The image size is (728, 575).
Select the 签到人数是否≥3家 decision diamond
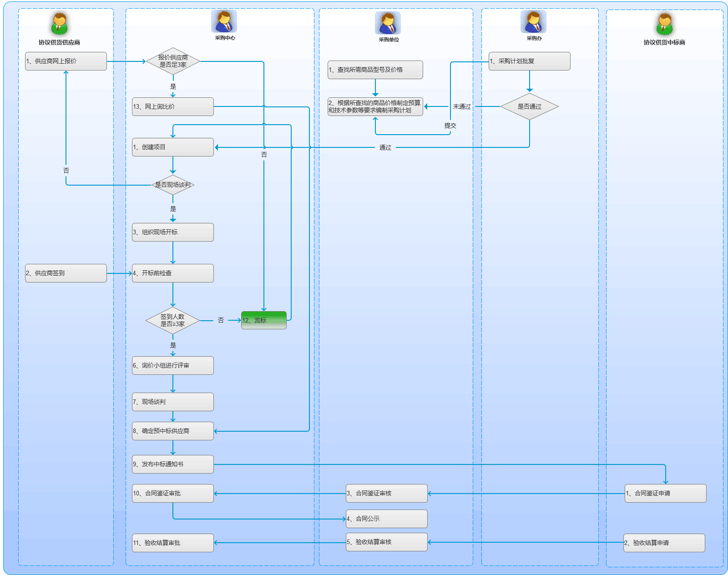pos(173,320)
